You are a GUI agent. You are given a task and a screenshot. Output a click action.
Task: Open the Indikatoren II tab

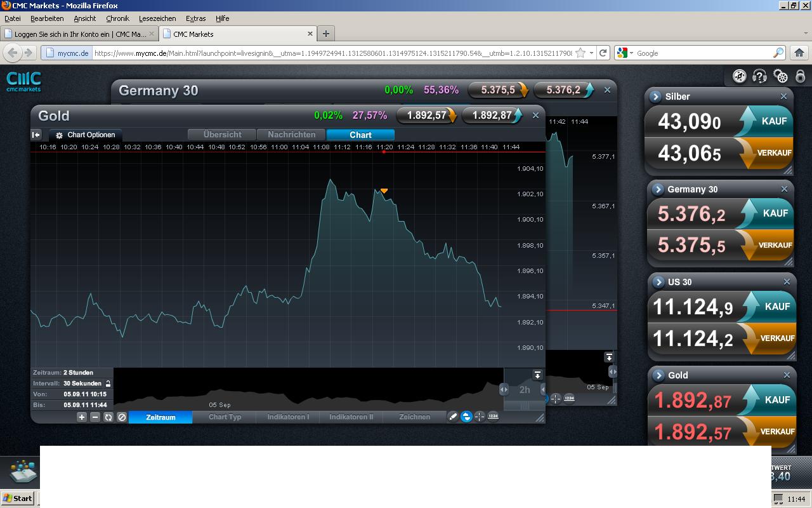click(x=351, y=417)
